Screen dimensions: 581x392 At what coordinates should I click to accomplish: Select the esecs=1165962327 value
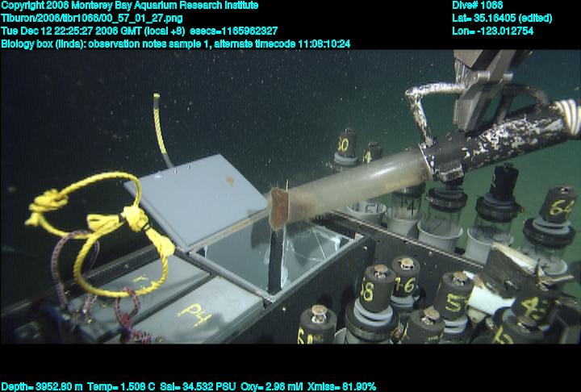pyautogui.click(x=234, y=31)
